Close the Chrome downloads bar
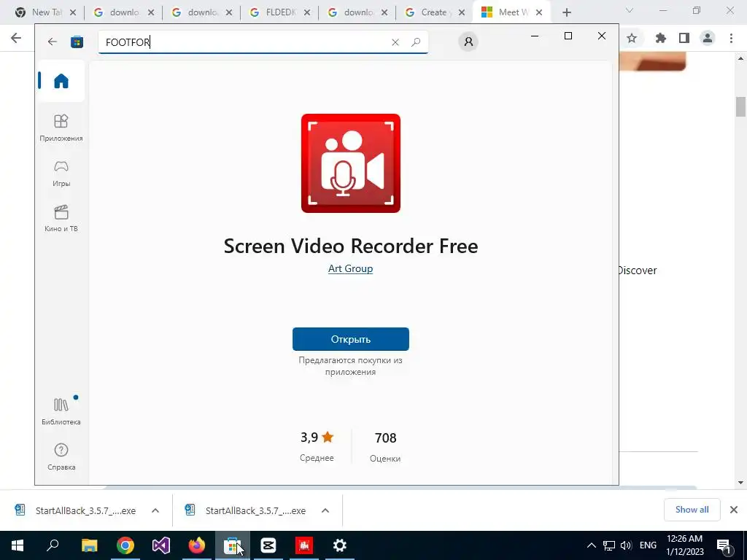This screenshot has height=560, width=747. [x=734, y=510]
